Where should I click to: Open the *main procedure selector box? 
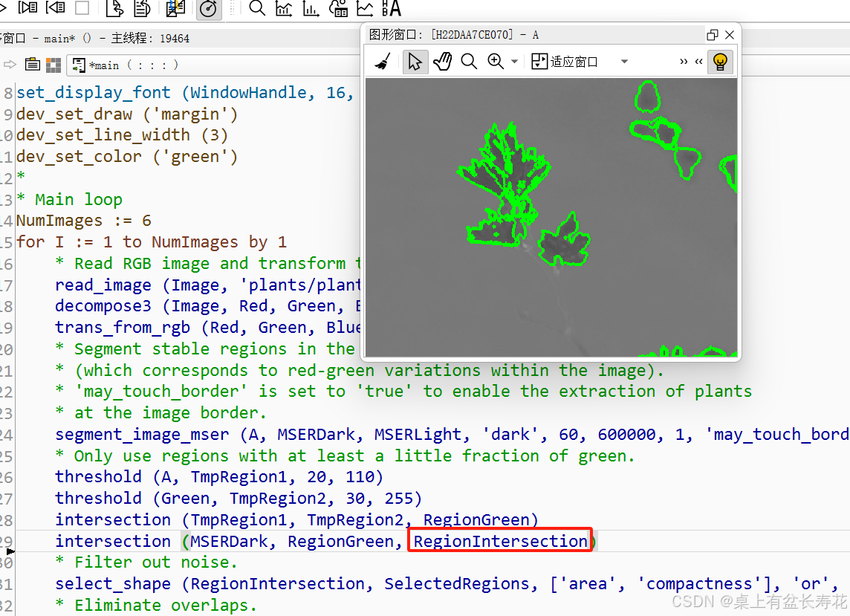click(214, 65)
